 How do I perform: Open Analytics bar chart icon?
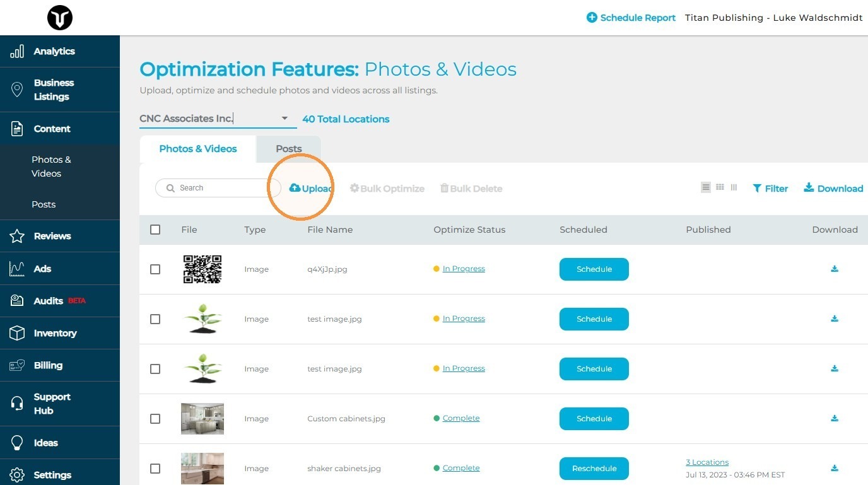click(x=17, y=51)
